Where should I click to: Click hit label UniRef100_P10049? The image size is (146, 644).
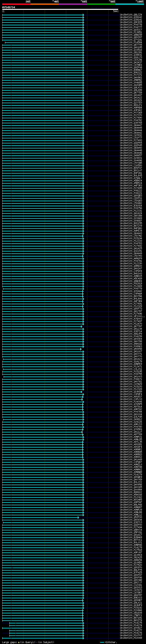[x=131, y=638]
